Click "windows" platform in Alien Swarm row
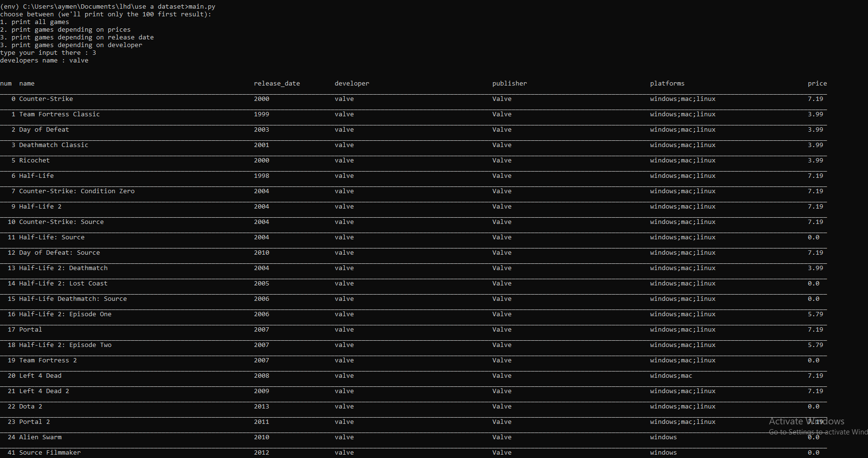 tap(664, 437)
